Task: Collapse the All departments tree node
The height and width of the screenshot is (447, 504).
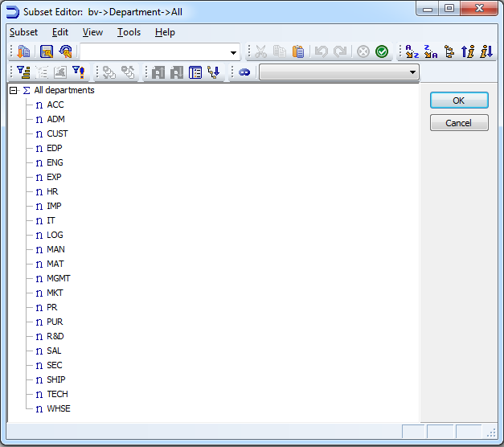Action: tap(13, 90)
